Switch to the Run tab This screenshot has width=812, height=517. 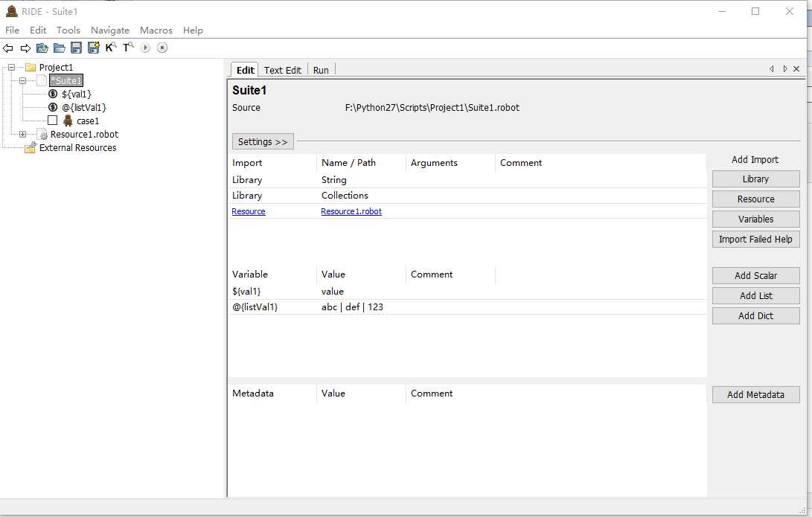click(x=321, y=70)
